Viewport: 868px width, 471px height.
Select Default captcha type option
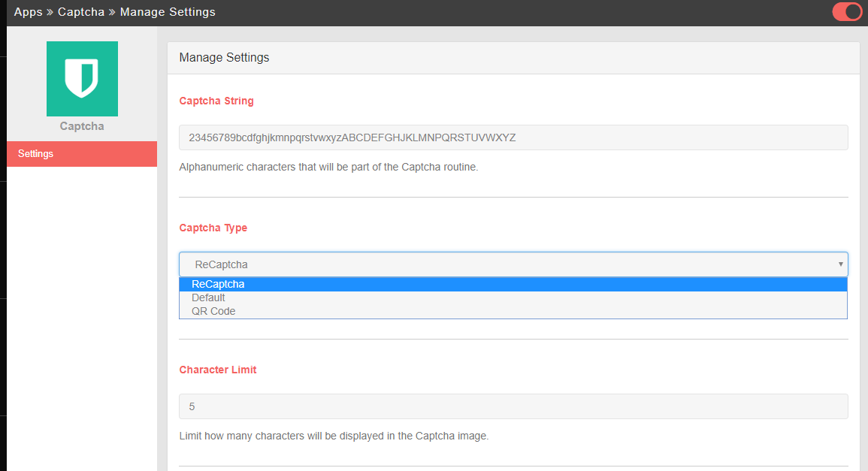click(208, 298)
